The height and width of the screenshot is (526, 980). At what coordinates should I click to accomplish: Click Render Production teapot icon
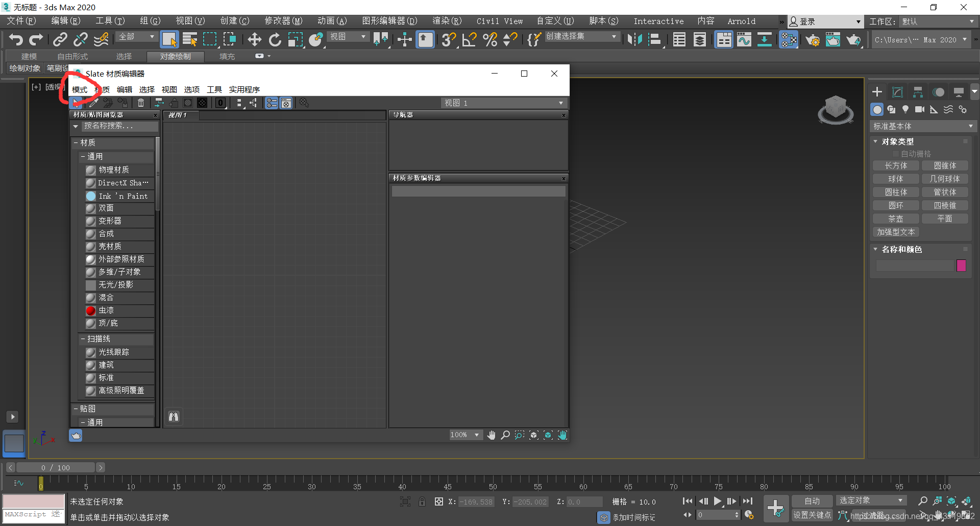tap(853, 39)
